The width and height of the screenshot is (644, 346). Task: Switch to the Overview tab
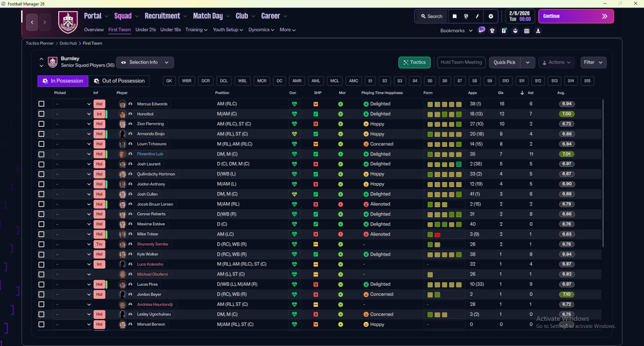click(94, 30)
